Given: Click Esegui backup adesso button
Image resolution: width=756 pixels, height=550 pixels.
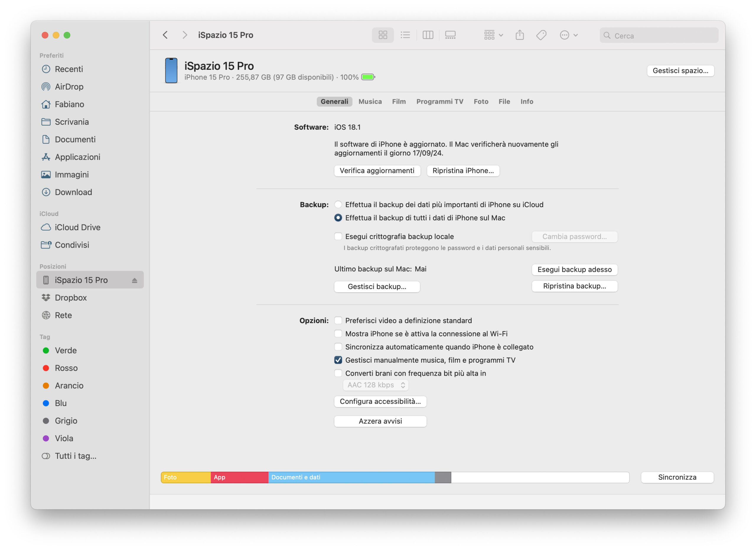Looking at the screenshot, I should (x=574, y=270).
